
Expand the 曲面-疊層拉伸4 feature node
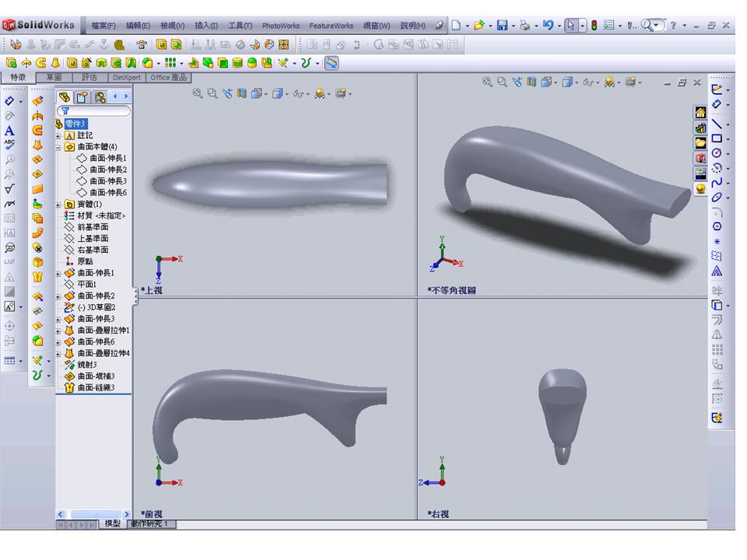[x=58, y=354]
